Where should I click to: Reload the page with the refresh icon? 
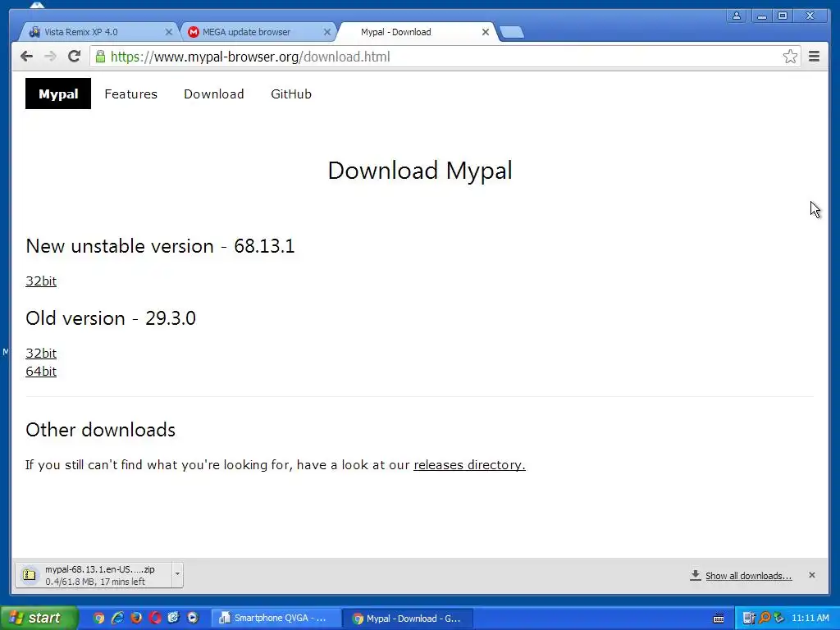(74, 57)
